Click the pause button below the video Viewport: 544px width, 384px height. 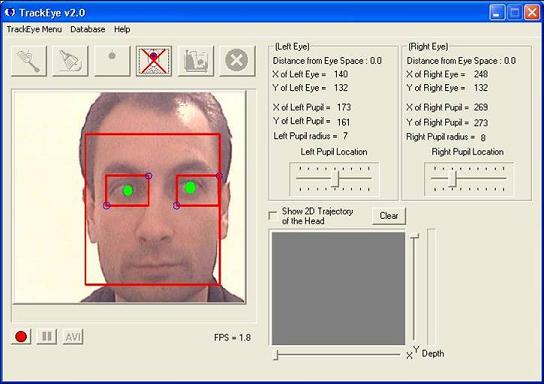46,336
